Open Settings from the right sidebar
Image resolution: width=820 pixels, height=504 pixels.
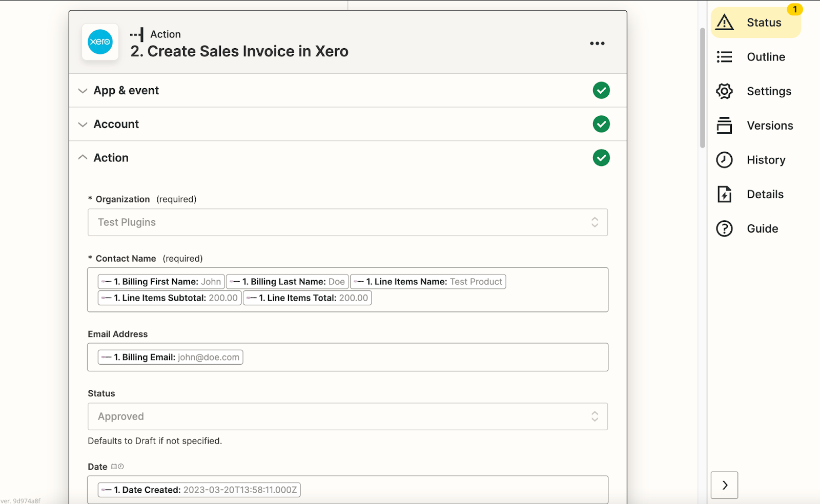click(x=724, y=91)
